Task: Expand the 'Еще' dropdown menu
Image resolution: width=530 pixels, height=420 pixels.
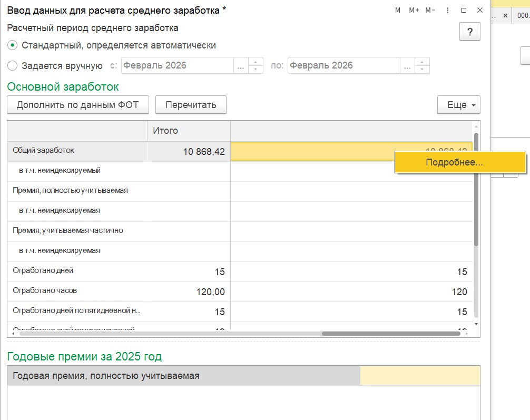Action: coord(458,105)
